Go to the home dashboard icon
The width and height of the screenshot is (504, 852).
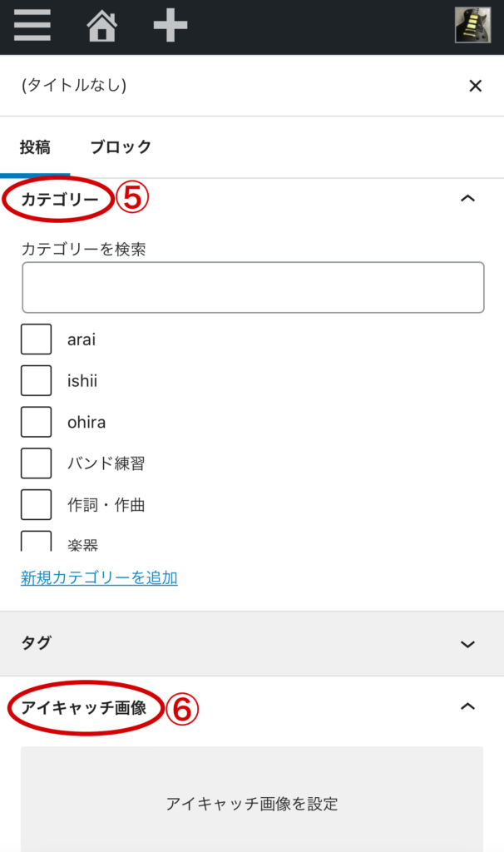[x=101, y=26]
